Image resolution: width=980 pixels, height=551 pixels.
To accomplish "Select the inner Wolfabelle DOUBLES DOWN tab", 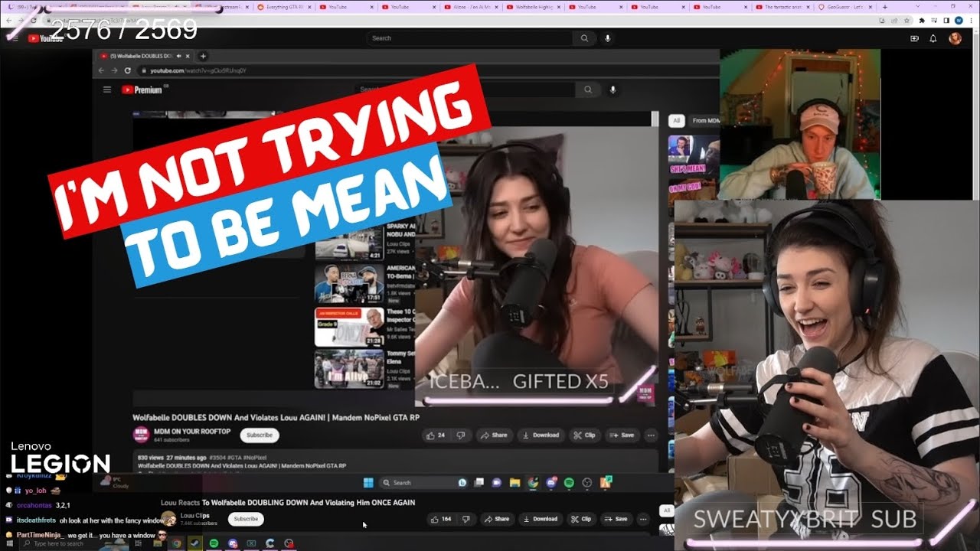I will click(x=144, y=56).
